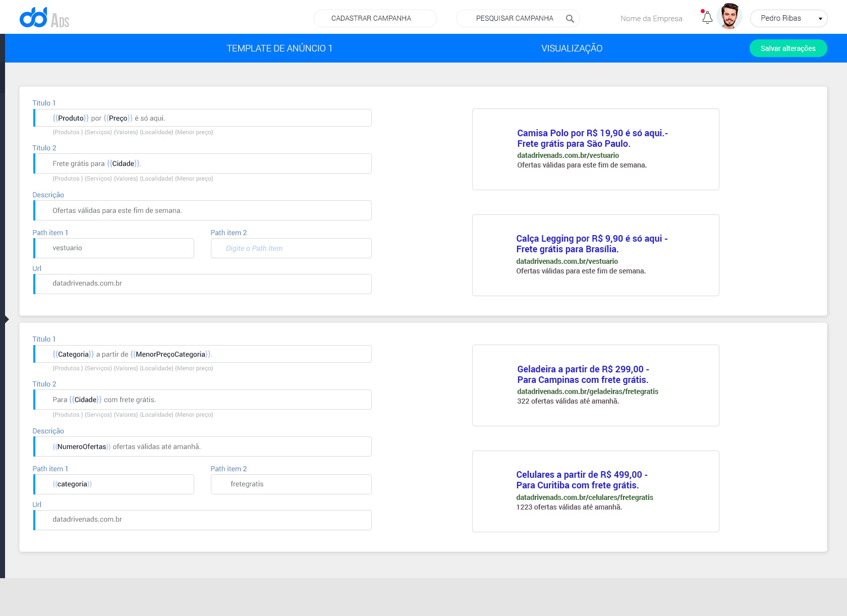Click the user profile avatar

pos(729,17)
